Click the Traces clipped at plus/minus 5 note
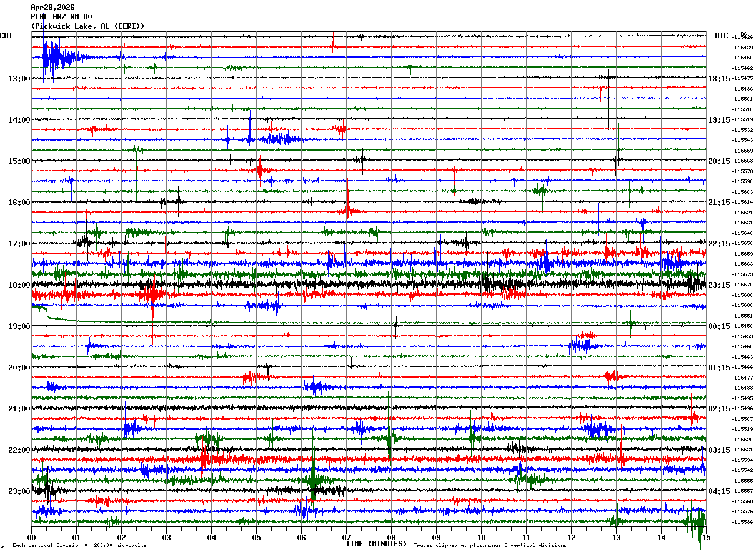Screen dimensions: 756x554 pos(490,546)
